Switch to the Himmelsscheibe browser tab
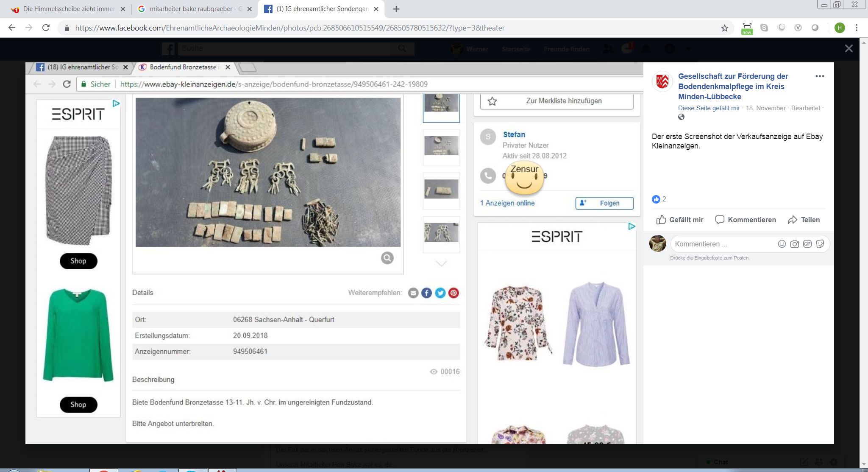Screen dimensions: 868x472 68,9
